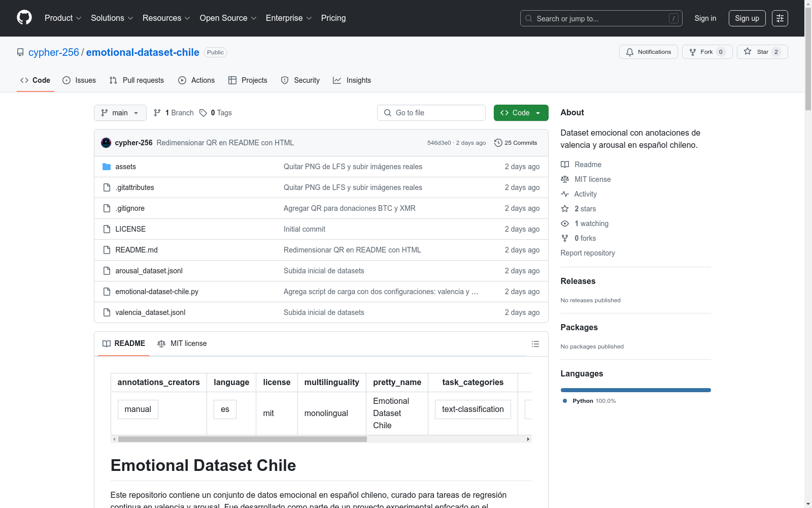Viewport: 812px width, 508px height.
Task: Open the emotional-dataset-chile repository link
Action: [x=143, y=52]
